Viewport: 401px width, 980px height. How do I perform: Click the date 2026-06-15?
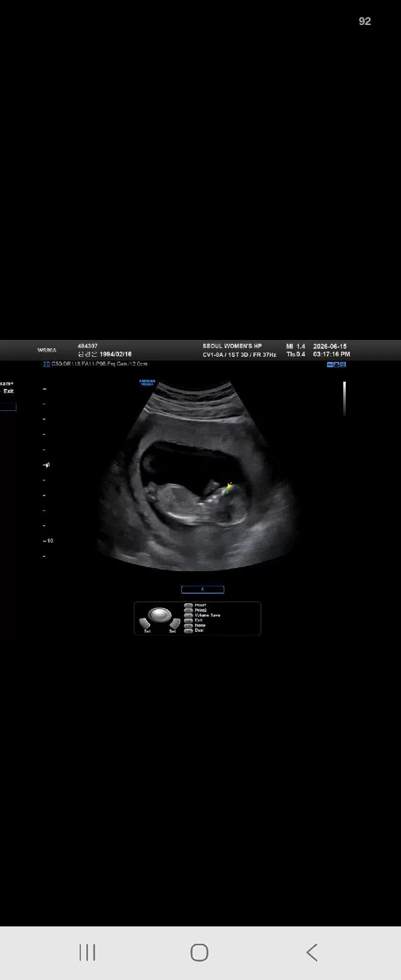click(330, 346)
